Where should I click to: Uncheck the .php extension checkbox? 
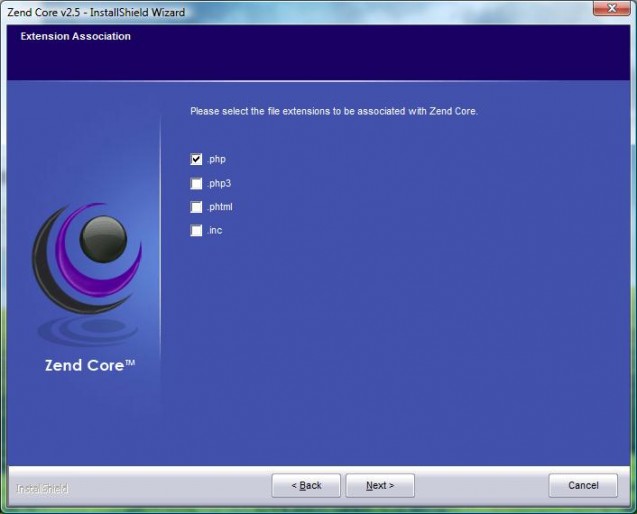click(196, 159)
